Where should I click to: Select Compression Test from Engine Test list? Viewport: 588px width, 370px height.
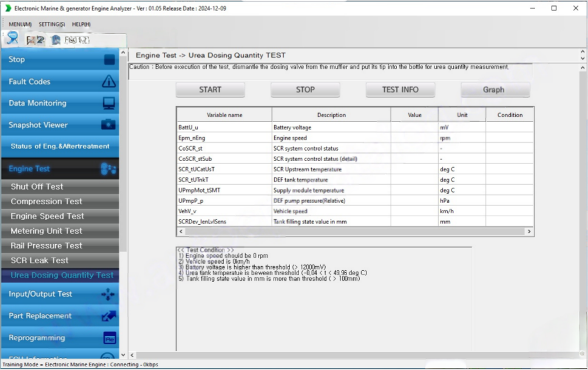pos(46,202)
